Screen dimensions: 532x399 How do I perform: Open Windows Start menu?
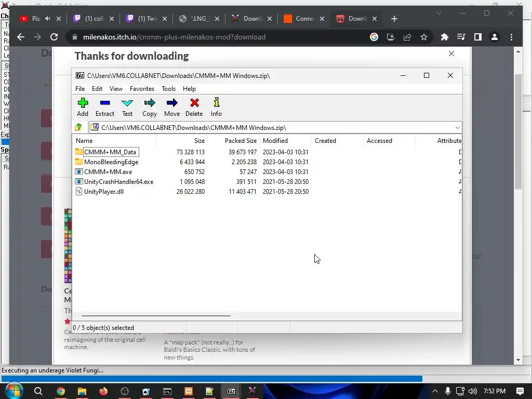(14, 391)
